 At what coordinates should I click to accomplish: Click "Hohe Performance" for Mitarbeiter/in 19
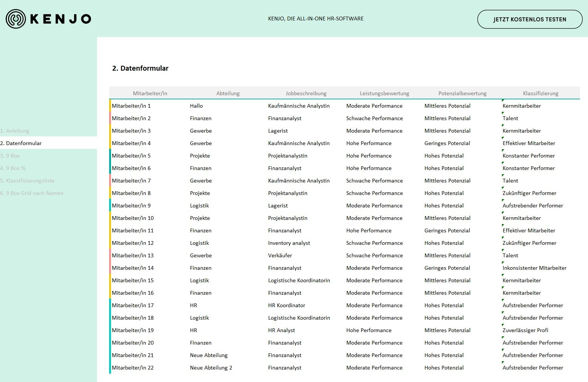(369, 330)
